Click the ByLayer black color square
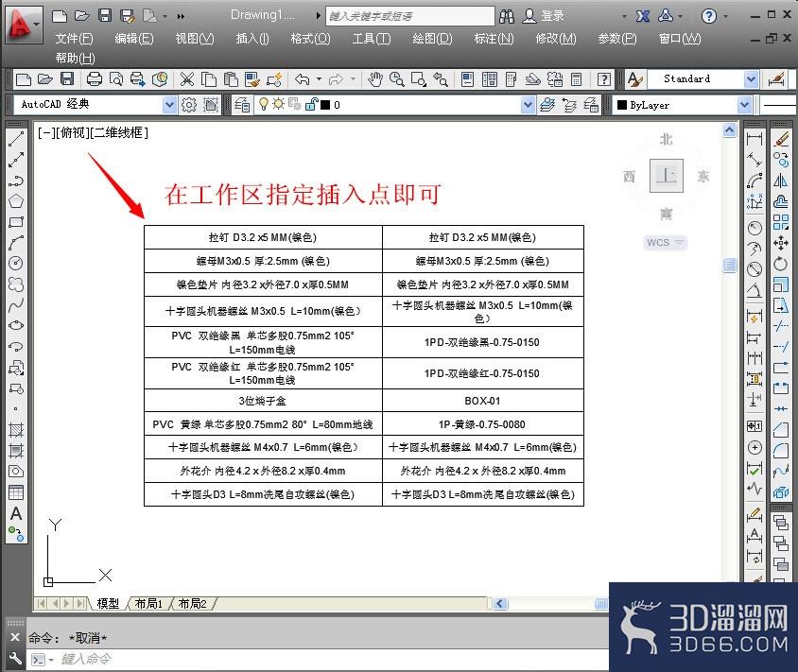Viewport: 798px width, 672px height. [622, 105]
